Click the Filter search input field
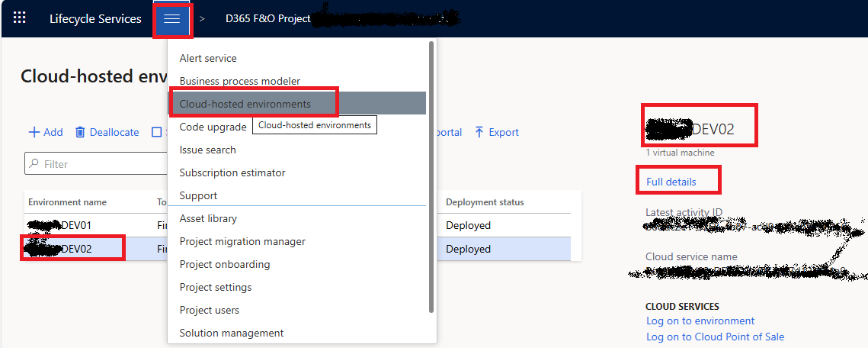 pos(96,164)
